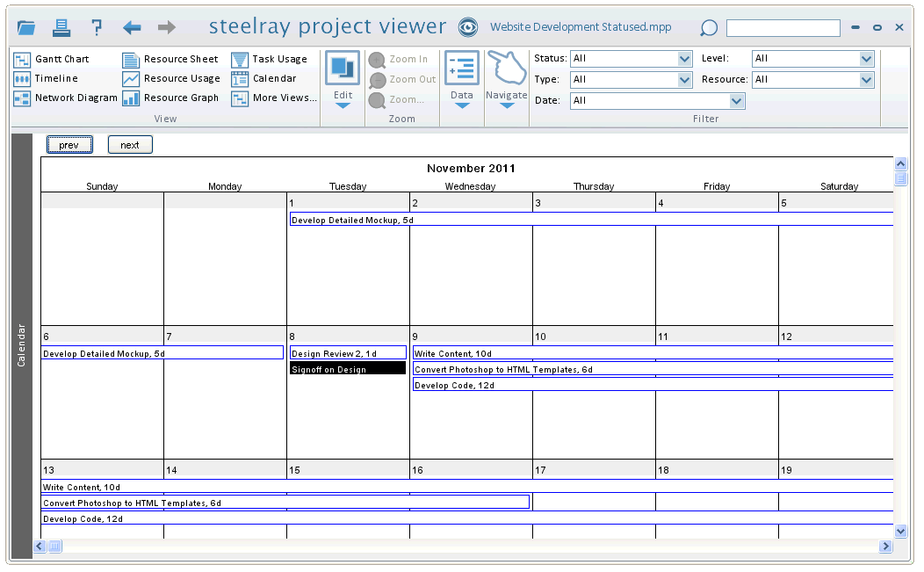Click the prev month button

point(69,145)
